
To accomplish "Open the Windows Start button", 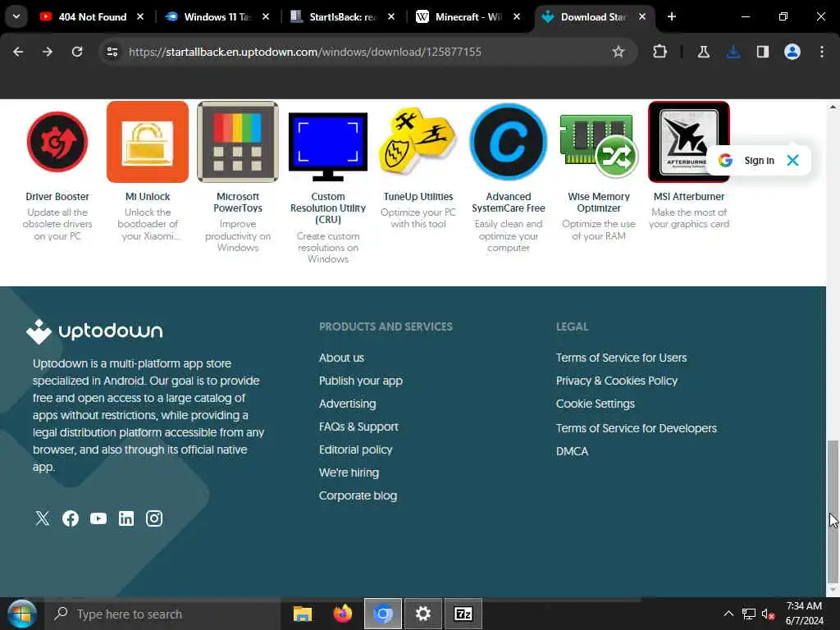I will [21, 614].
